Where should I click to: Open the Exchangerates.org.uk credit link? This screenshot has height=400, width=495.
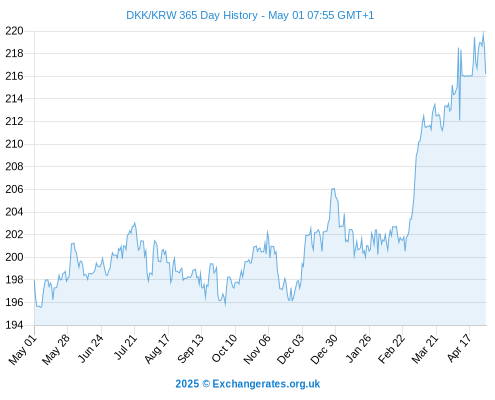coord(247,384)
